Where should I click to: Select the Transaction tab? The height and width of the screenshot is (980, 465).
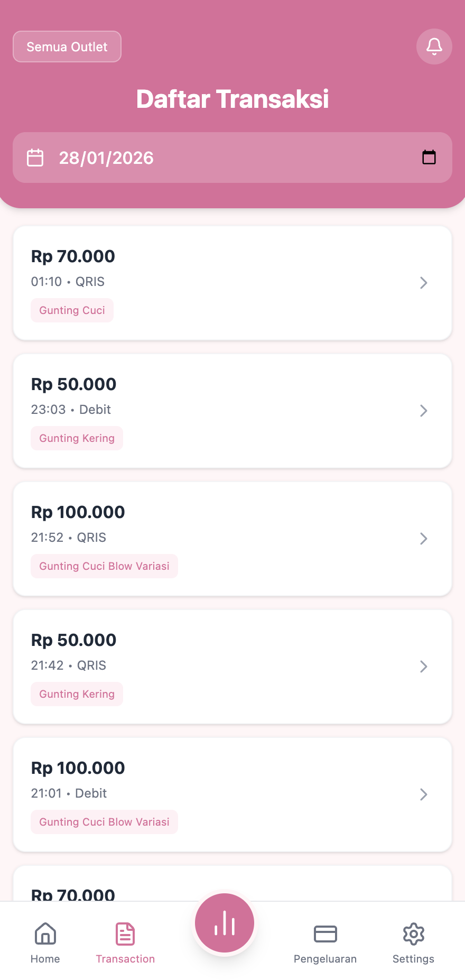[125, 941]
